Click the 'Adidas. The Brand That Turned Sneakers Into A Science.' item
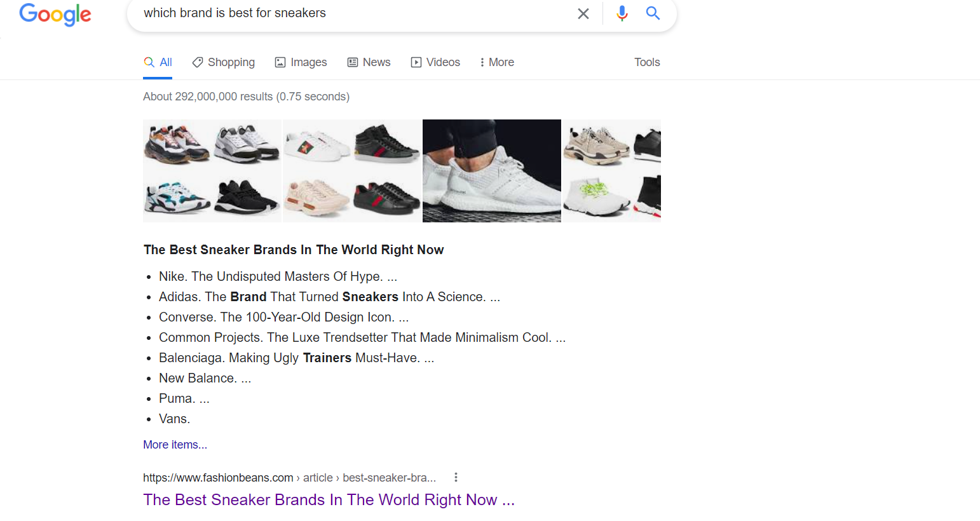This screenshot has height=521, width=980. [329, 297]
